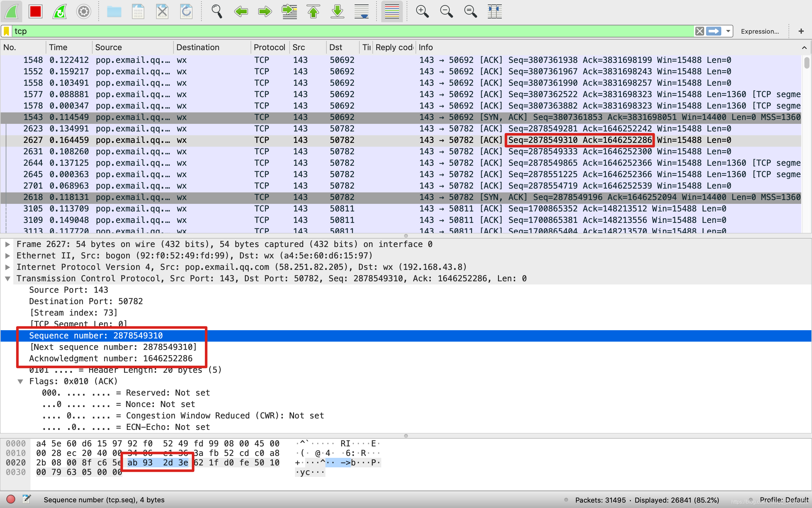Select packet 2618 SYN, ACK row
This screenshot has height=508, width=812.
pos(401,197)
